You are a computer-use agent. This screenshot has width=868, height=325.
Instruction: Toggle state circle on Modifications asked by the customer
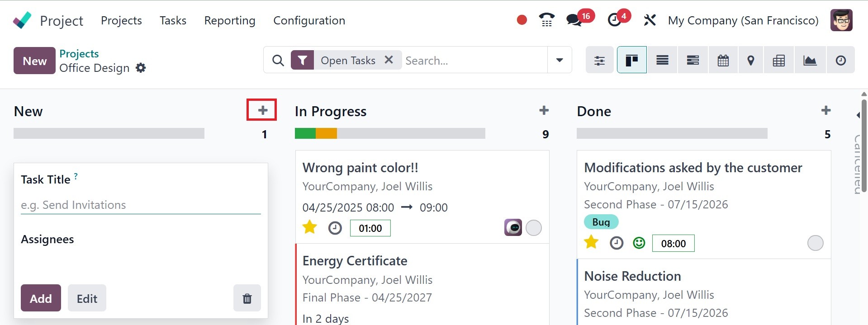click(x=815, y=243)
